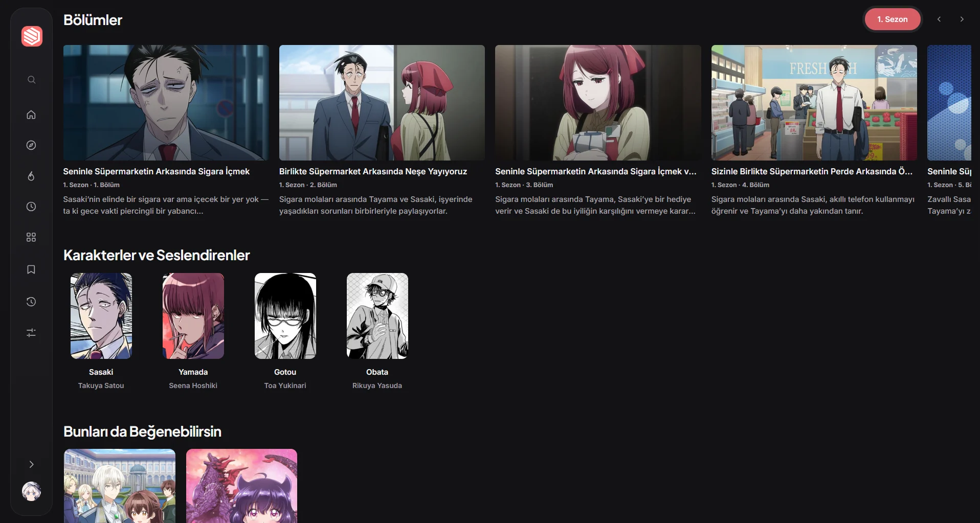This screenshot has height=523, width=980.
Task: Expand the sidebar with the chevron arrow
Action: pos(31,464)
